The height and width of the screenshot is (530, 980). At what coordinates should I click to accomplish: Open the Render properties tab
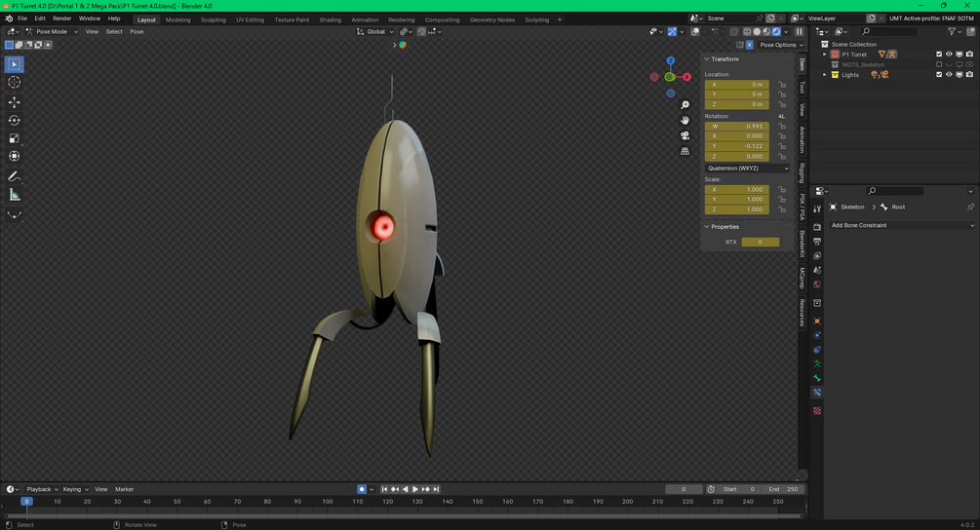coord(817,227)
